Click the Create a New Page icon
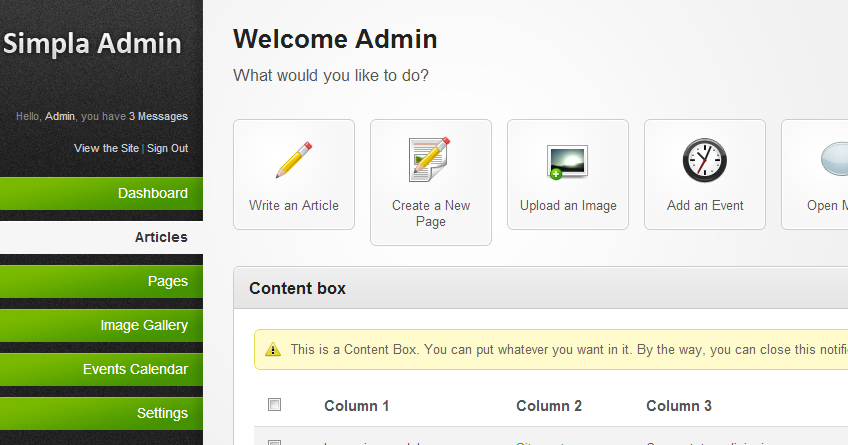 [x=431, y=160]
